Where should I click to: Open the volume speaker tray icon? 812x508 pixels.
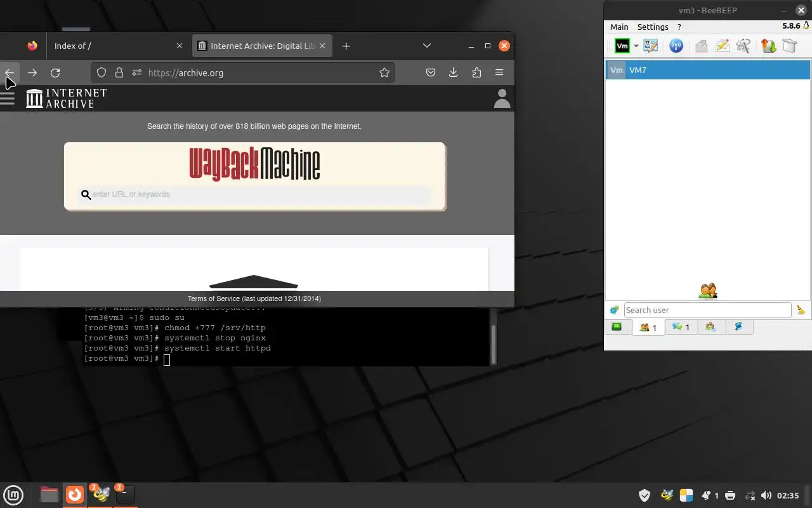point(766,495)
